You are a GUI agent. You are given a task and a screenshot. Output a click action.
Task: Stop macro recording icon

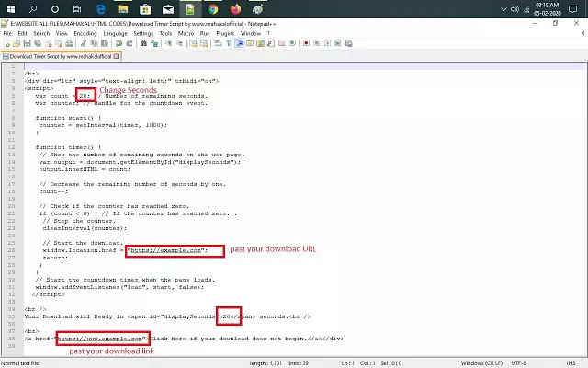(316, 43)
